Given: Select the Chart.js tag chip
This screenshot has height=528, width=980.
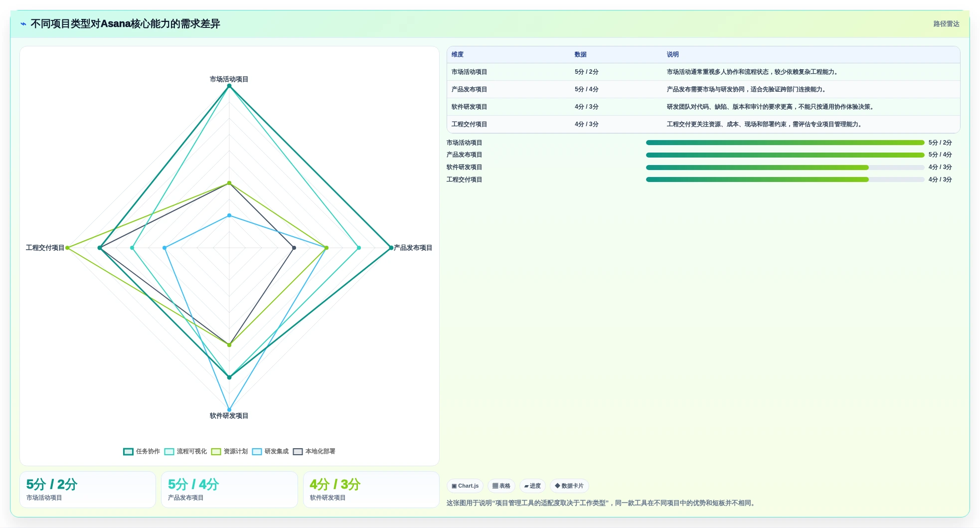Looking at the screenshot, I should point(465,486).
